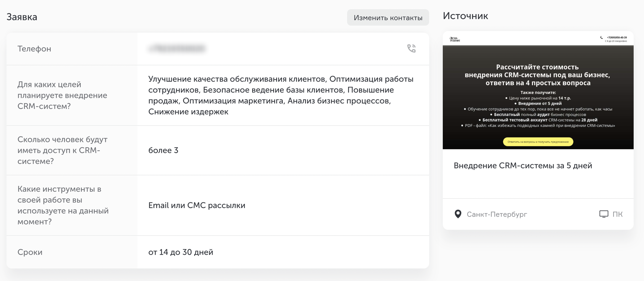The height and width of the screenshot is (281, 644).
Task: Click the CRM-Решение logo in source preview
Action: (455, 39)
